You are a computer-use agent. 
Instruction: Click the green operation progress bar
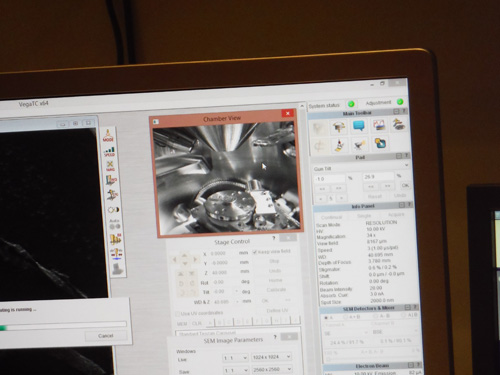63,326
